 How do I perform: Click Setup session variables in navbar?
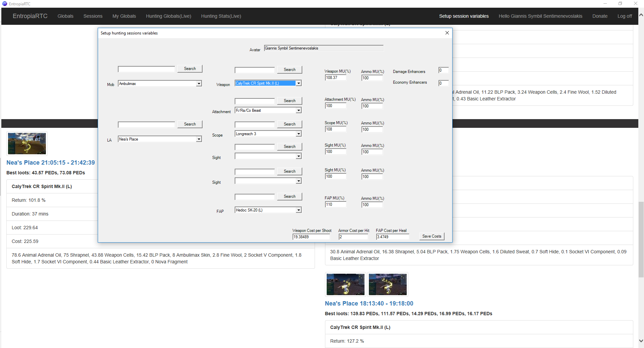(464, 16)
